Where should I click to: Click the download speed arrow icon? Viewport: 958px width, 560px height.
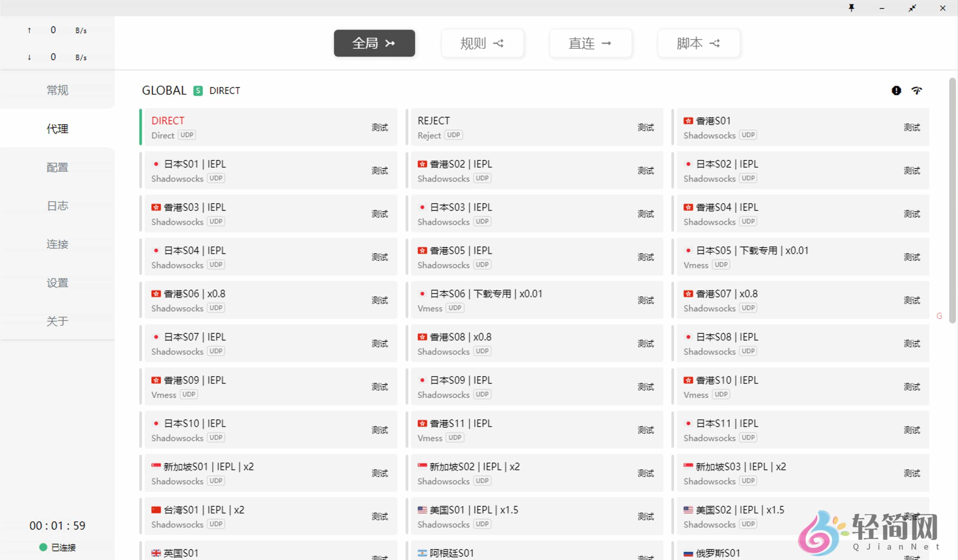pyautogui.click(x=29, y=57)
